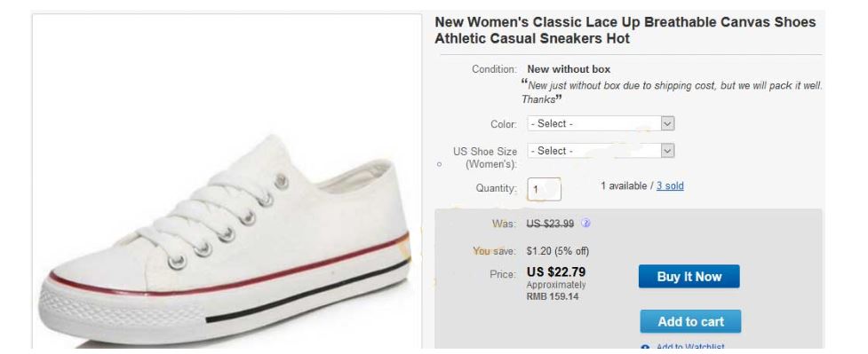Click the struck-through US $23.99 price
This screenshot has width=868, height=354.
pos(550,224)
